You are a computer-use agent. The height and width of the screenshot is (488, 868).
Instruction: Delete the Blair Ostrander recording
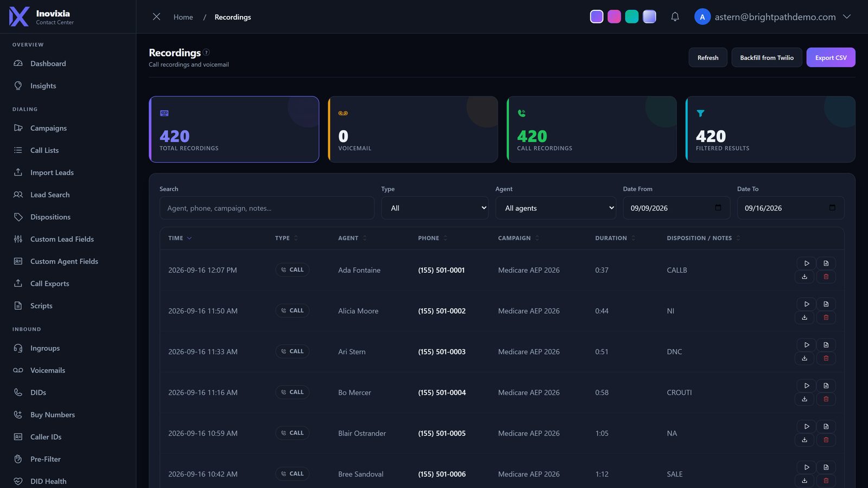point(826,440)
